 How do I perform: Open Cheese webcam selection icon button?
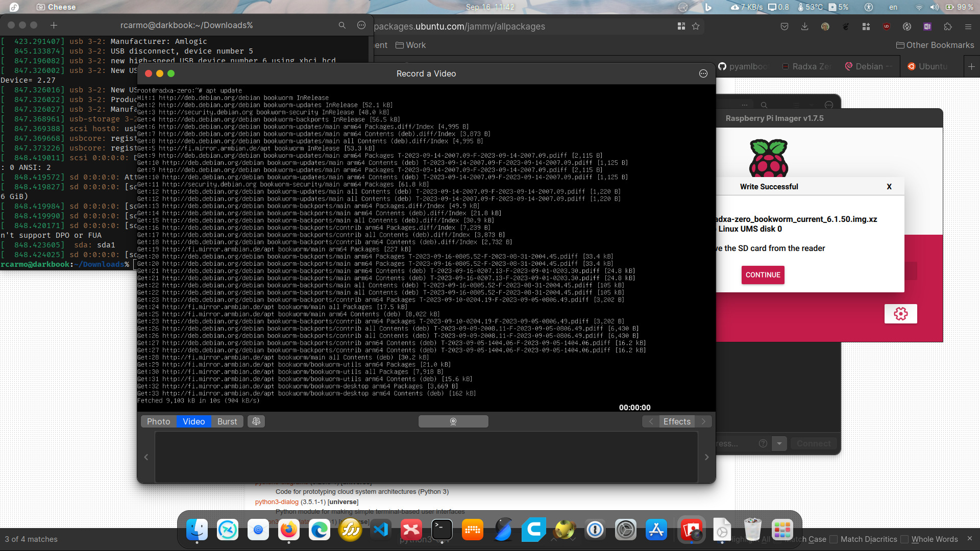(x=256, y=421)
